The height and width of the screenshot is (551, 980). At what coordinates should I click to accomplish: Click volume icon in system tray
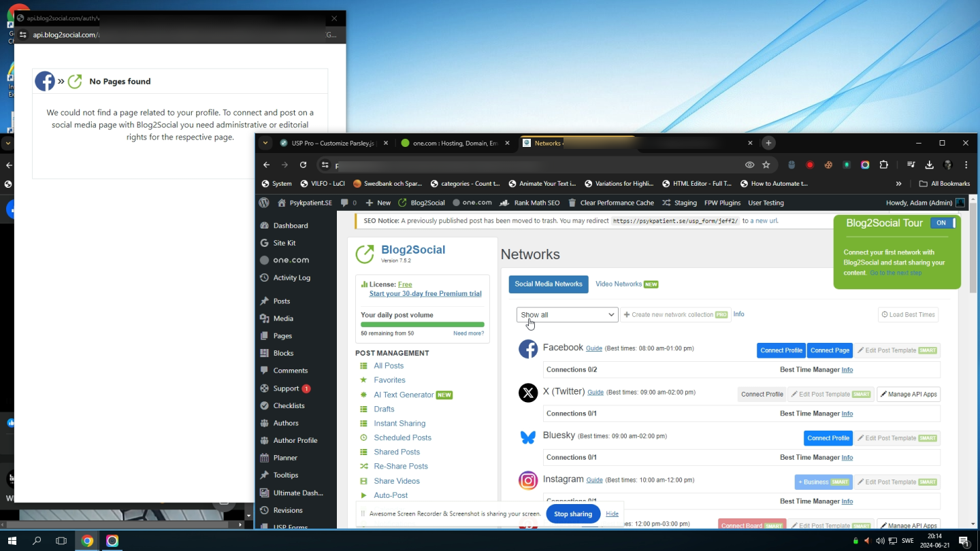coord(880,541)
